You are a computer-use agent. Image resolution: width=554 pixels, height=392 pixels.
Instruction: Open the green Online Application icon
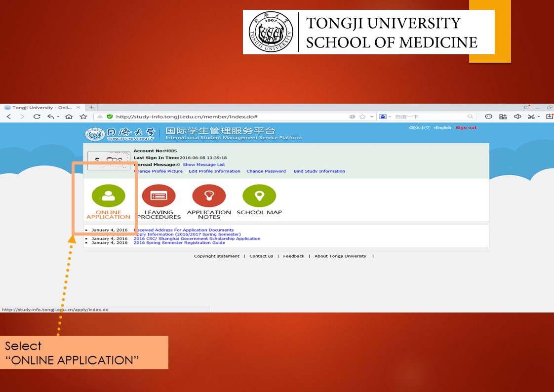[x=109, y=196]
